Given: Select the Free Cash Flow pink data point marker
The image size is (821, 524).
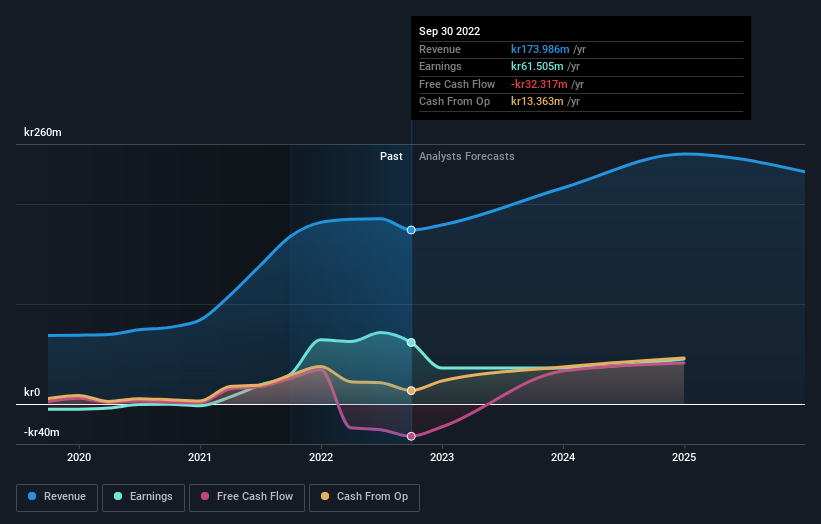Looking at the screenshot, I should (x=412, y=436).
